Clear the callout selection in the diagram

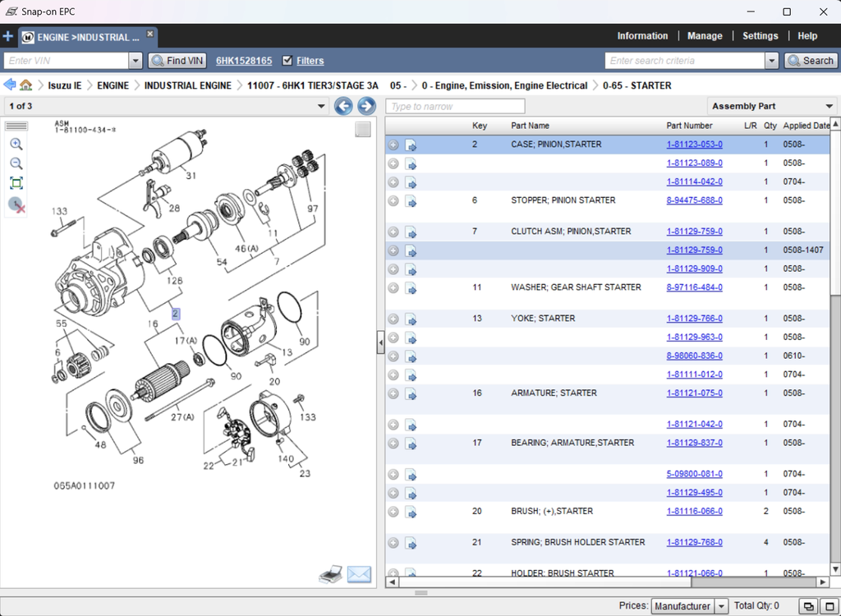click(x=16, y=205)
